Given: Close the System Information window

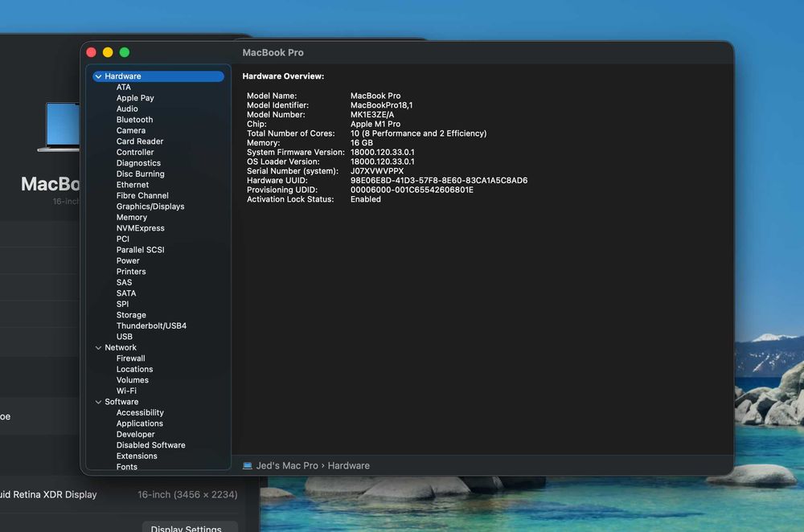Looking at the screenshot, I should coord(92,52).
